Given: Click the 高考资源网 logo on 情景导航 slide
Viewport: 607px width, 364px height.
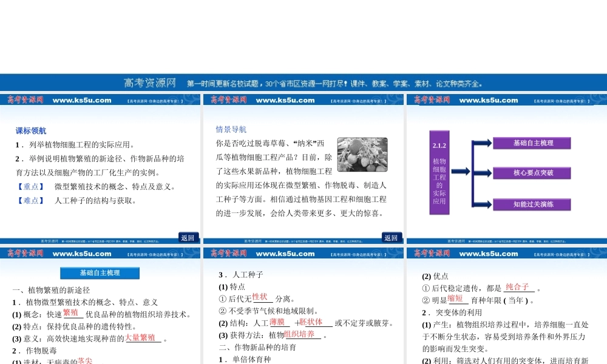Looking at the screenshot, I should pyautogui.click(x=229, y=100).
